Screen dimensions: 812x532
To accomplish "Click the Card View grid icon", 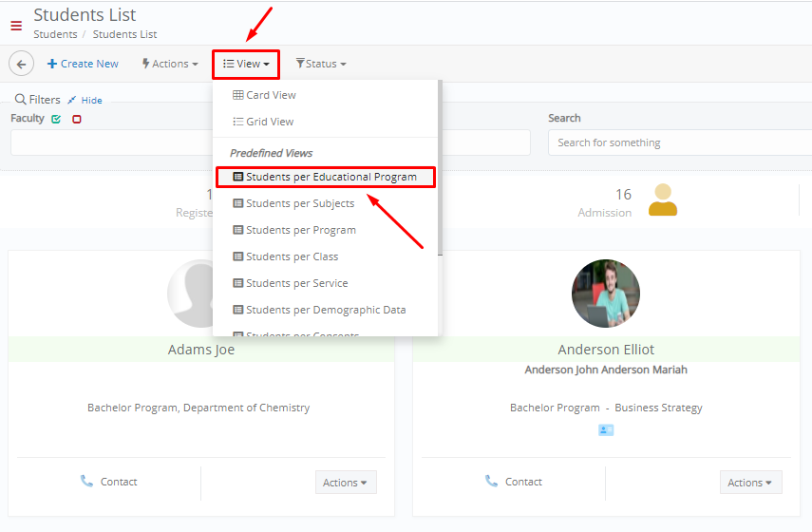I will point(238,95).
